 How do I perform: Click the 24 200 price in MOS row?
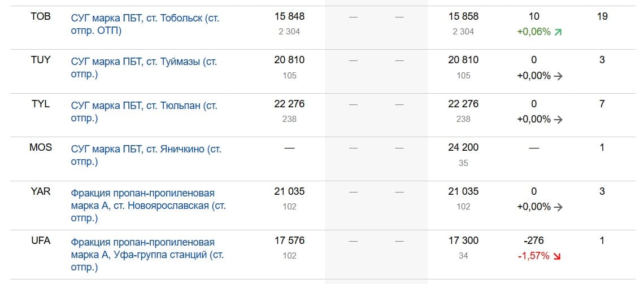coord(463,147)
